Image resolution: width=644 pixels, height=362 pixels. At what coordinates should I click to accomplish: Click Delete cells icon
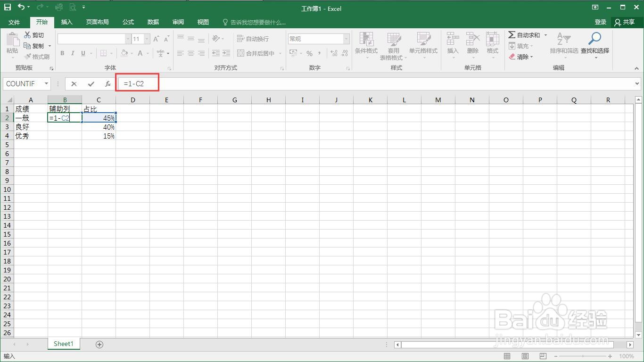472,39
